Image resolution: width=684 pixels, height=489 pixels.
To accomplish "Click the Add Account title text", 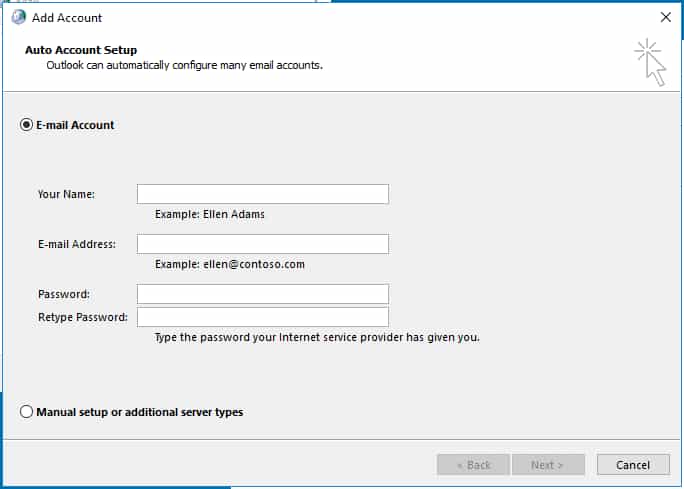I will pos(67,17).
